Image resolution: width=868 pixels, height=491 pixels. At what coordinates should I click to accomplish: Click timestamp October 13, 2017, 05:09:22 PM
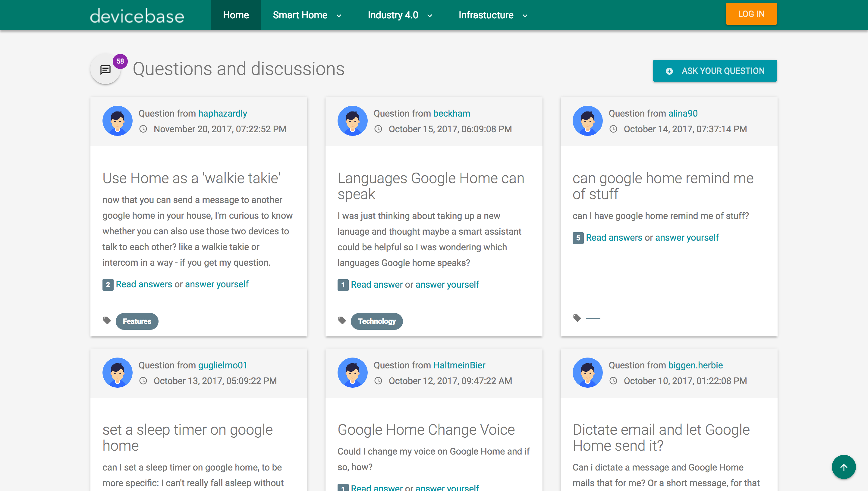point(215,381)
